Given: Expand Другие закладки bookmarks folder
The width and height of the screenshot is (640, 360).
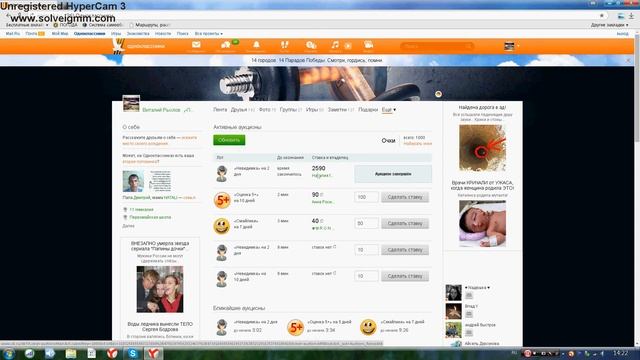Looking at the screenshot, I should click(x=609, y=25).
